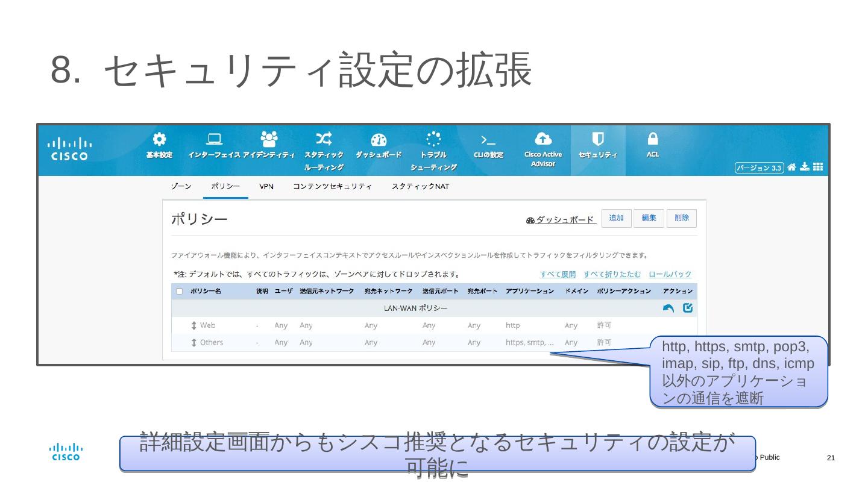Select セキュリティ shield icon in navigation
Viewport: 868px width, 488px height.
tap(598, 139)
